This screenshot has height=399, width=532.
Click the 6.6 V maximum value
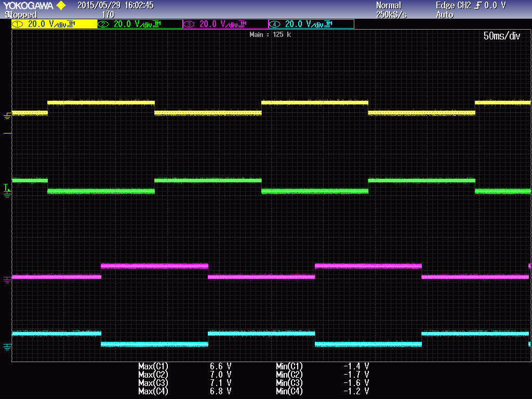click(220, 366)
